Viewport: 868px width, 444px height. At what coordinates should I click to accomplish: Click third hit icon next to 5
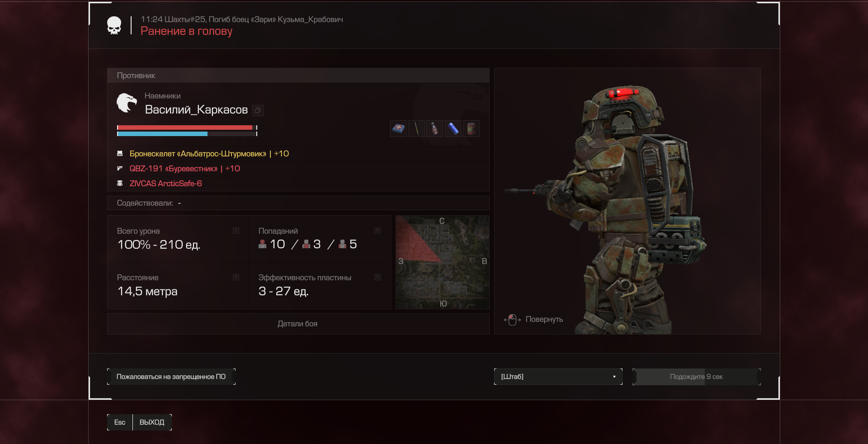tap(342, 244)
